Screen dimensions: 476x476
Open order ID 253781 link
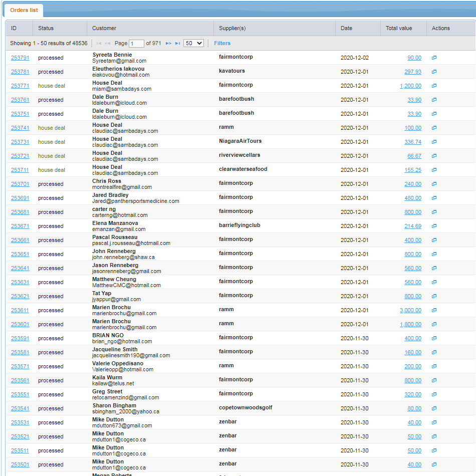point(20,72)
